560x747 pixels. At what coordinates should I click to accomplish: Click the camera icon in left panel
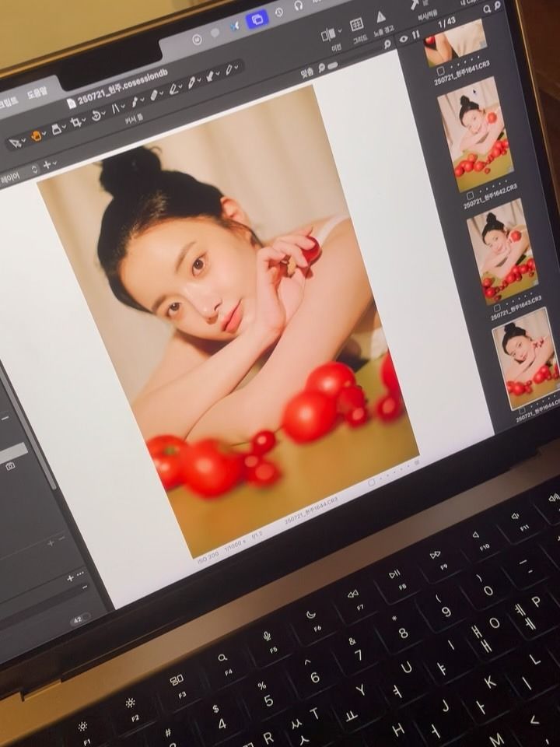pyautogui.click(x=10, y=466)
